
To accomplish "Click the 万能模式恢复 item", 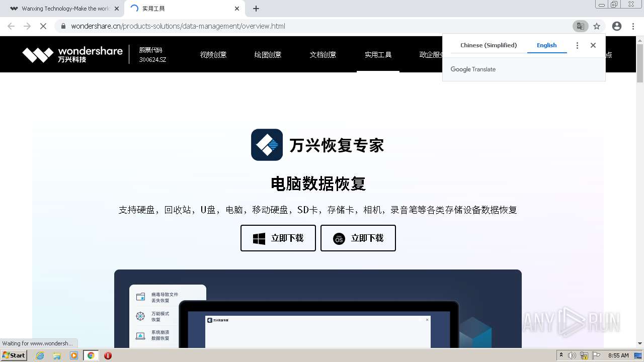I will click(153, 316).
